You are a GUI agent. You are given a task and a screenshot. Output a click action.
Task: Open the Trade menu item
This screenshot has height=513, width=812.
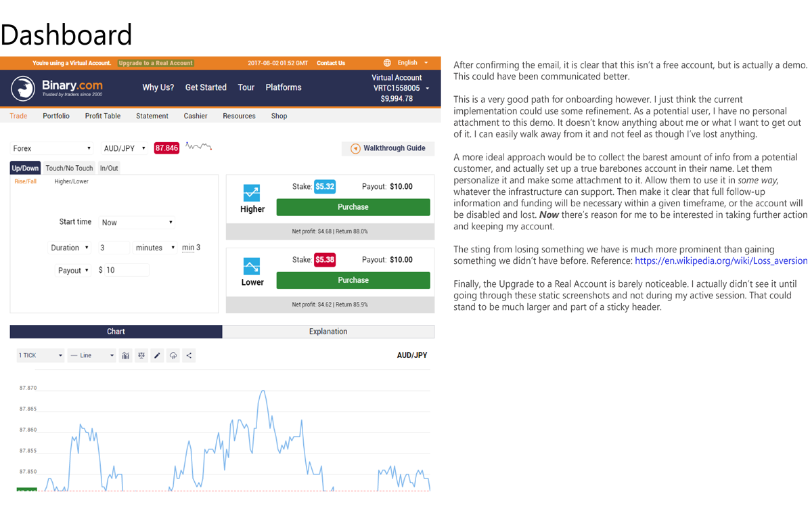point(18,116)
